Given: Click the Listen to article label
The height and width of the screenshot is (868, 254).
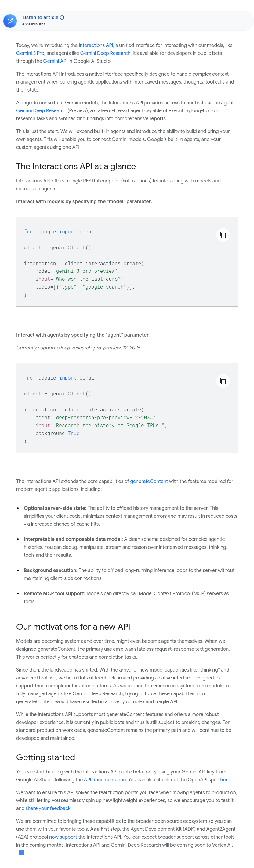Looking at the screenshot, I should point(40,17).
